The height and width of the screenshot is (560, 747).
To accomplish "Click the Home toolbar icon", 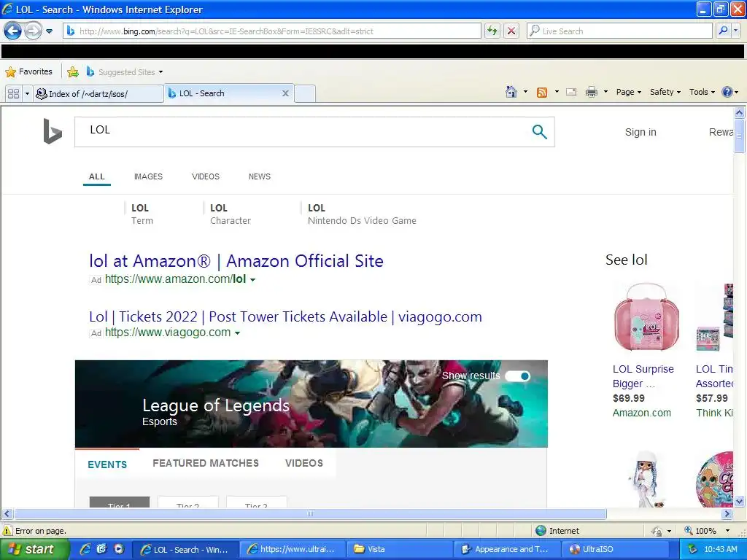I will [511, 92].
